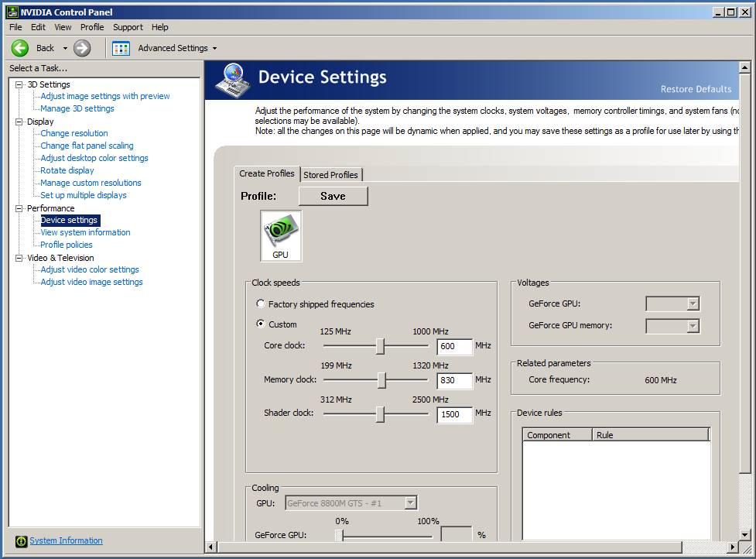Open Manage 3D settings

(77, 108)
